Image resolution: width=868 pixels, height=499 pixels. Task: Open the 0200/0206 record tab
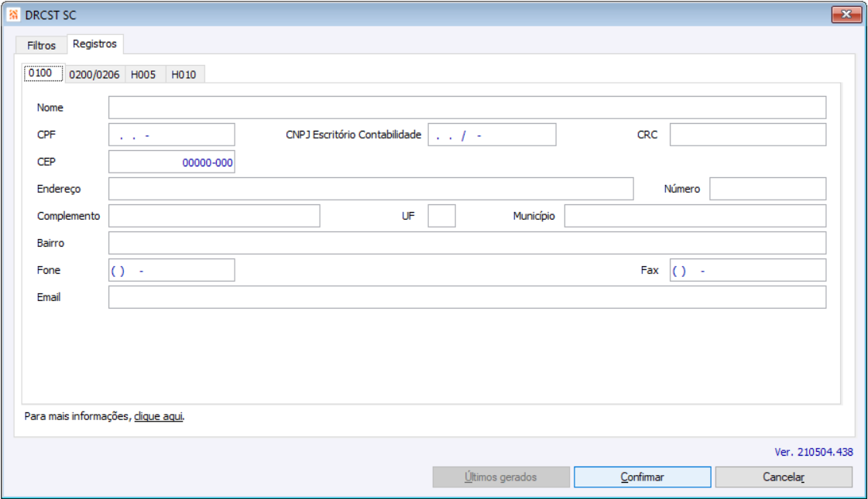[94, 75]
